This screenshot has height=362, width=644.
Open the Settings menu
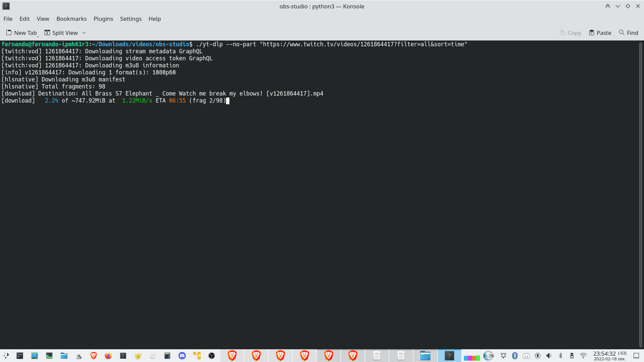130,19
